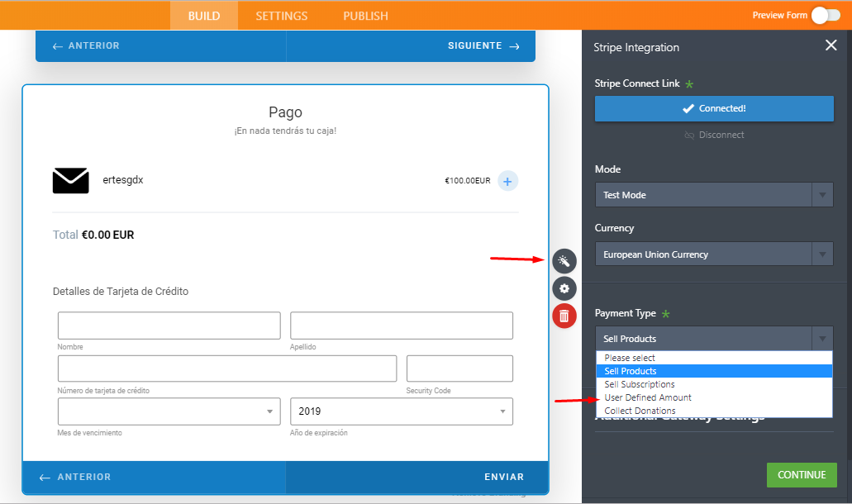Image resolution: width=852 pixels, height=504 pixels.
Task: Choose Collect Donations payment type
Action: [x=714, y=411]
